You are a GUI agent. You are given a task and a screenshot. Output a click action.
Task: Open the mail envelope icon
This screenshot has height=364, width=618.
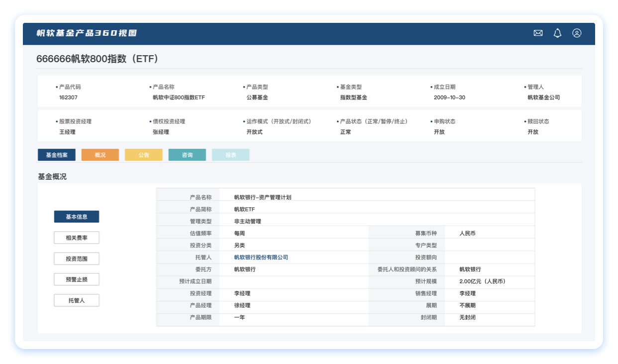538,33
